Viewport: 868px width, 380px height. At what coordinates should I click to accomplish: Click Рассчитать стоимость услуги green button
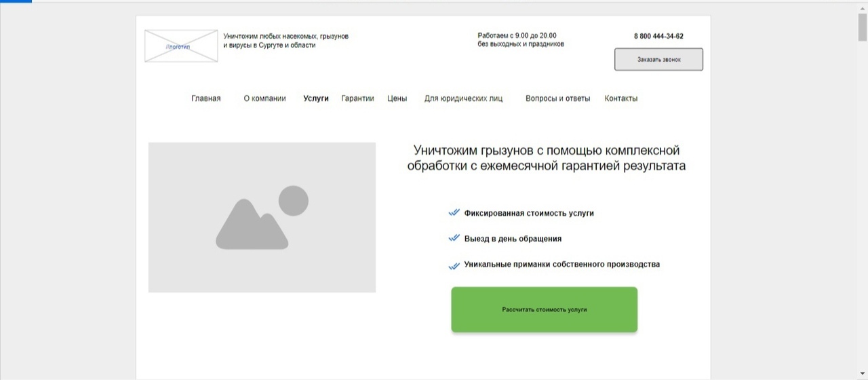click(545, 309)
